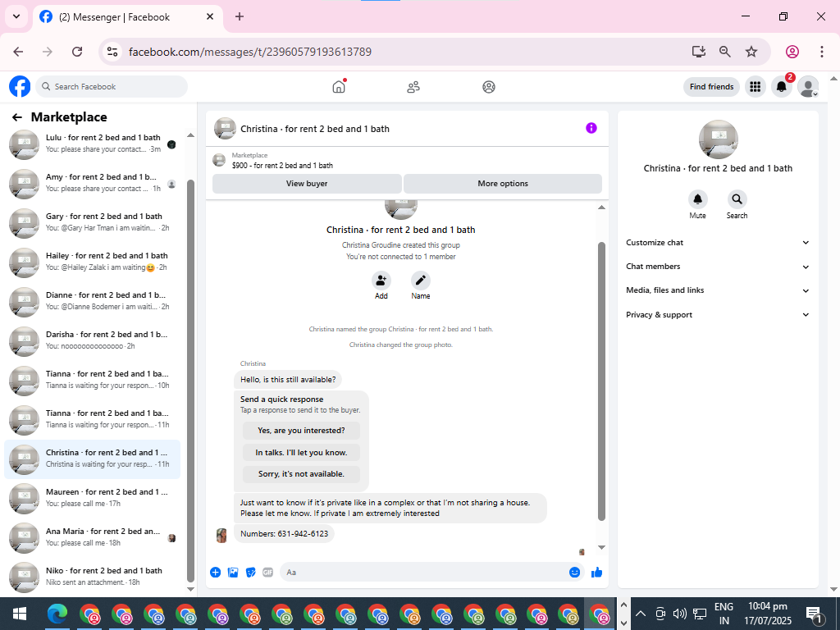840x630 pixels.
Task: Expand the Privacy & support section
Action: coord(718,314)
